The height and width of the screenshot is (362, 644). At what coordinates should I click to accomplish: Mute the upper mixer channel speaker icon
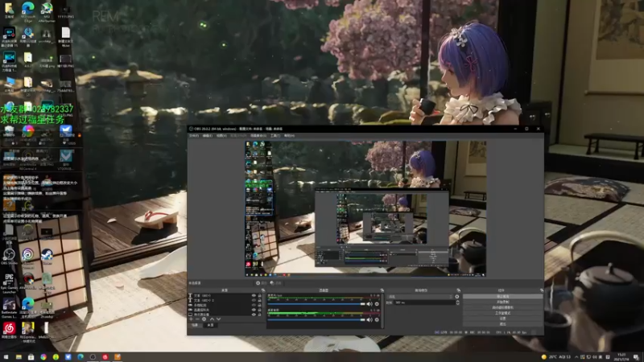pyautogui.click(x=369, y=304)
